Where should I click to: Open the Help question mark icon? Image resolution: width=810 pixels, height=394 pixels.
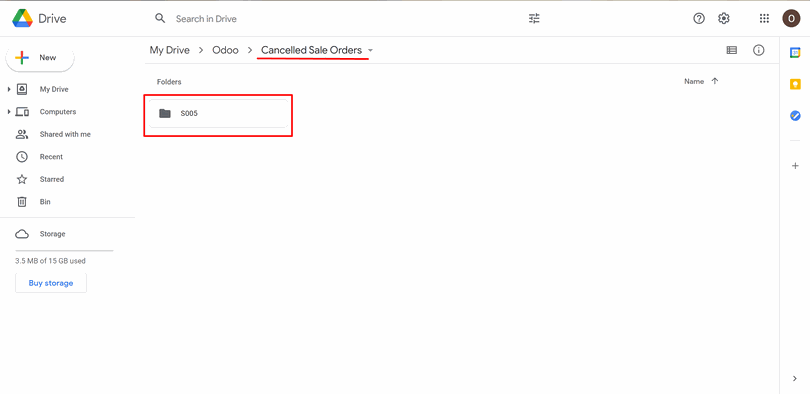point(699,19)
